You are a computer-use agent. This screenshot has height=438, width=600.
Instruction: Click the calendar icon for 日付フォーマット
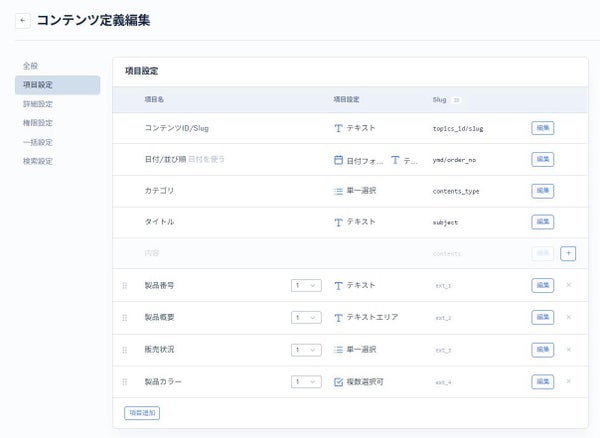pyautogui.click(x=338, y=160)
